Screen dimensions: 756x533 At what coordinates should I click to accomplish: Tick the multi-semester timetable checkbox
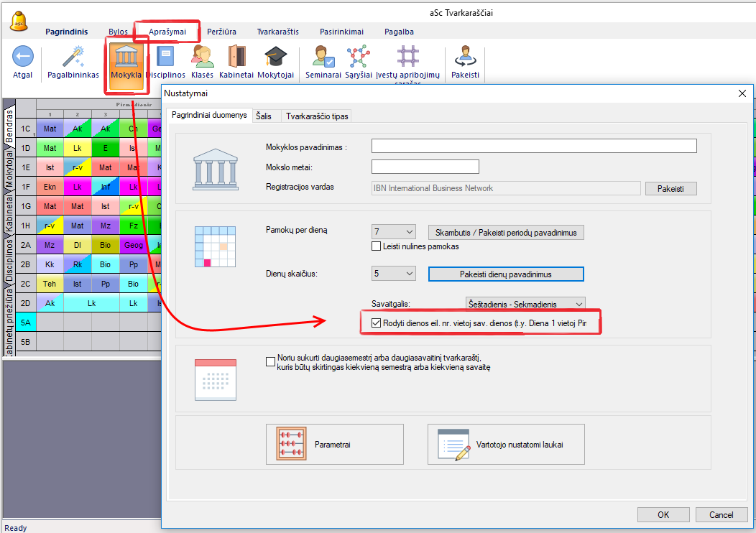coord(271,361)
